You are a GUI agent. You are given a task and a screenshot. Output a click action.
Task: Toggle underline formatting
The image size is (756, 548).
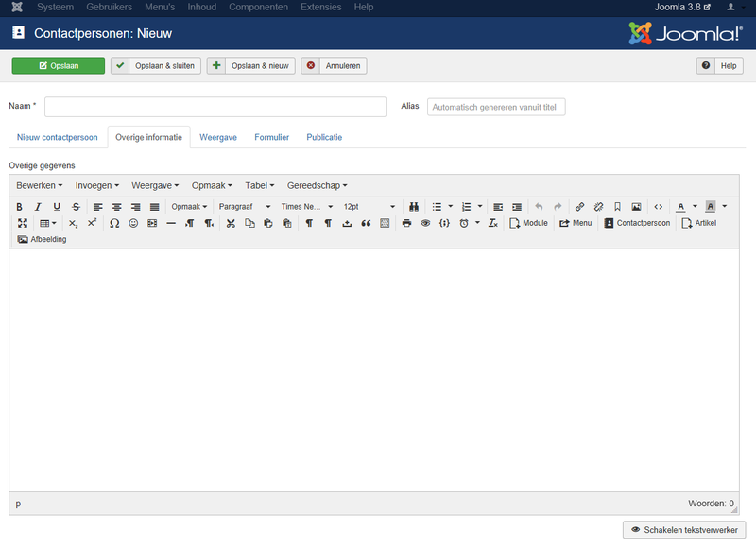click(x=57, y=207)
